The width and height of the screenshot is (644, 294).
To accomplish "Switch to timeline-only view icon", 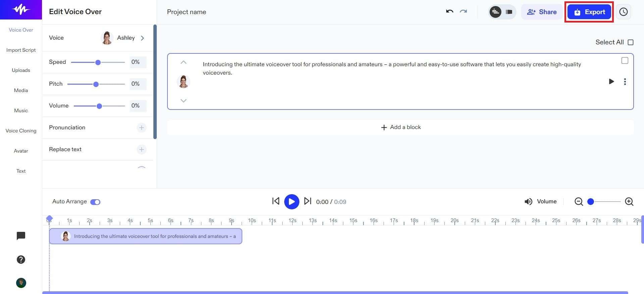I will click(x=509, y=12).
